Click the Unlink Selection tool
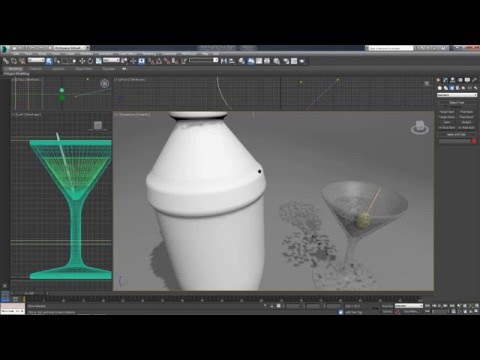480x360 pixels. click(14, 61)
